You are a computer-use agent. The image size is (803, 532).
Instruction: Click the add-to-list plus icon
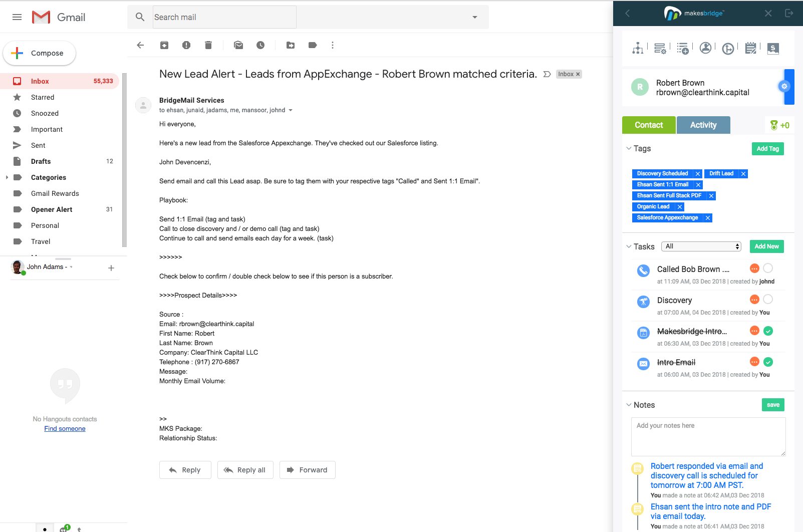683,48
